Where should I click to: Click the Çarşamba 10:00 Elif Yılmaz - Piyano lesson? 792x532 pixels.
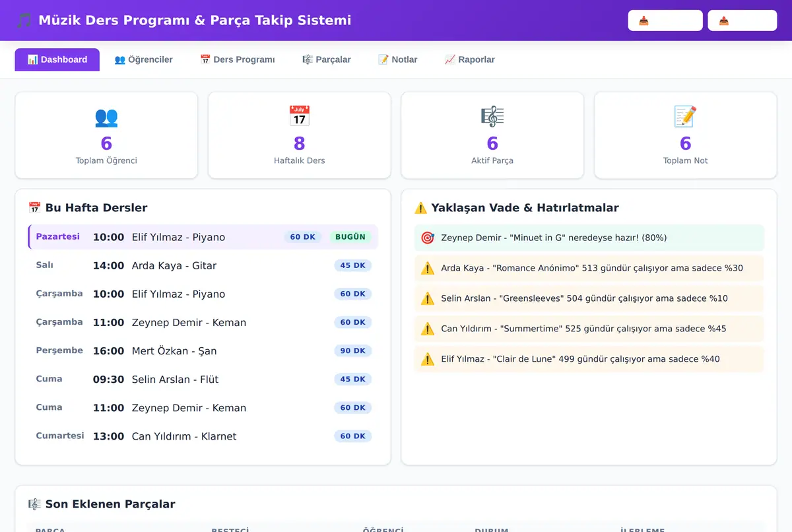(203, 294)
